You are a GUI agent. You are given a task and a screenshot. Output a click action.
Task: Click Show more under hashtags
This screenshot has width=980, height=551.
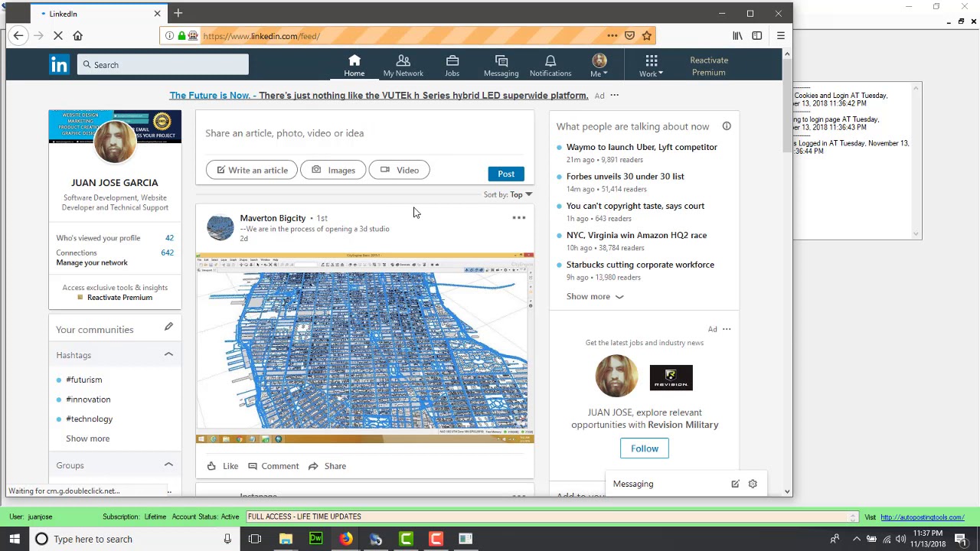87,439
